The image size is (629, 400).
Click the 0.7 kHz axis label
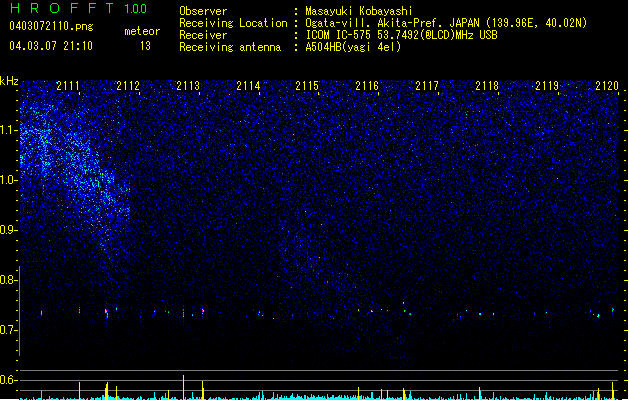tap(8, 330)
